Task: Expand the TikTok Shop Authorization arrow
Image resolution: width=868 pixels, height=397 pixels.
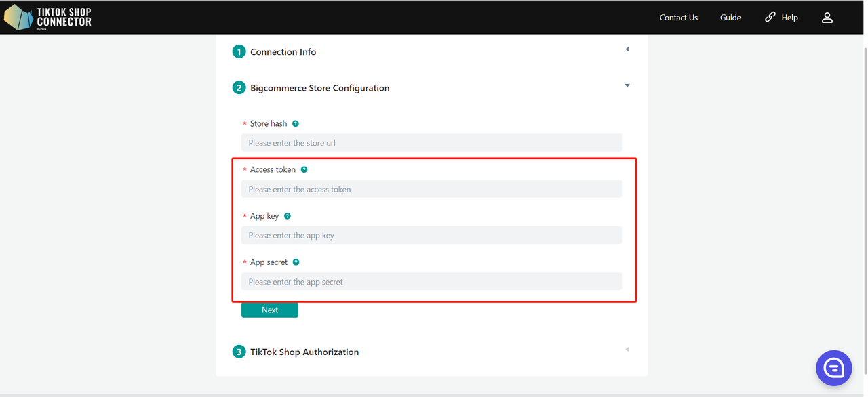Action: (627, 350)
